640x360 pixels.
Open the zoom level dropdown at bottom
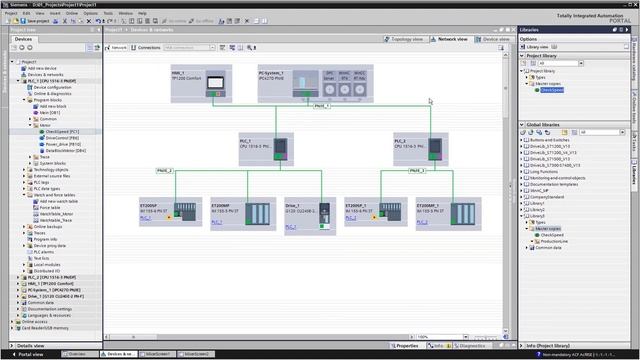pos(466,337)
